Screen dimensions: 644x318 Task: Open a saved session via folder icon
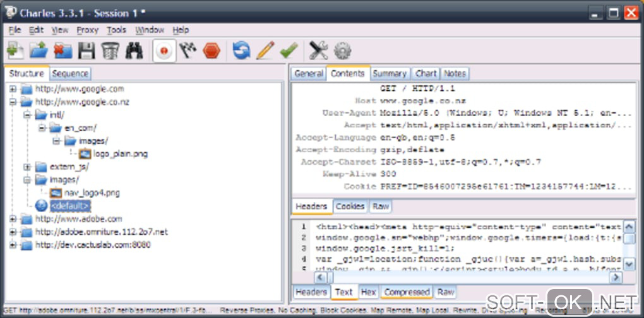(x=39, y=51)
